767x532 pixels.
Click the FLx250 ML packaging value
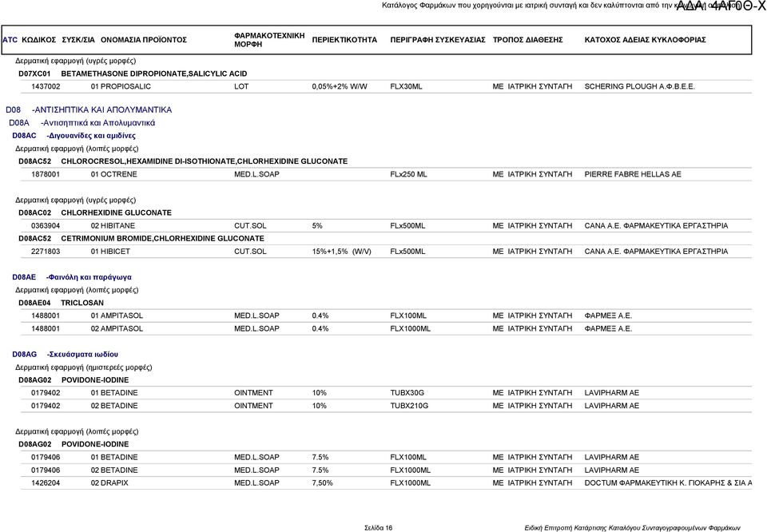408,174
